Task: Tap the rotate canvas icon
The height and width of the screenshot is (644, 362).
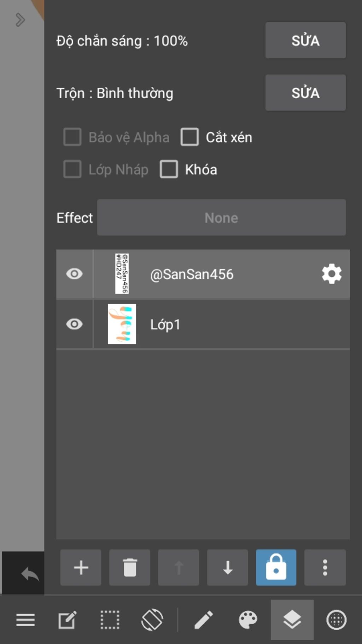Action: [x=152, y=620]
